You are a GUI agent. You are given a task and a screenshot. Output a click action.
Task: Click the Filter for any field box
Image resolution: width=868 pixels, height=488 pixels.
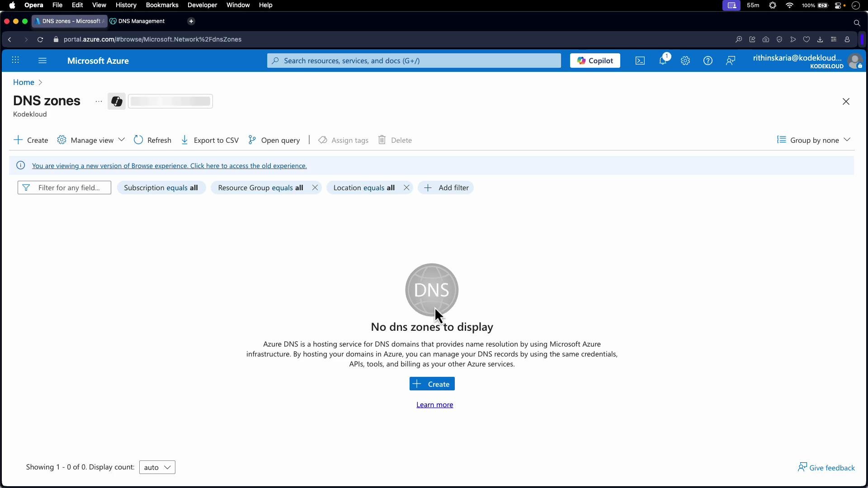[x=64, y=188]
